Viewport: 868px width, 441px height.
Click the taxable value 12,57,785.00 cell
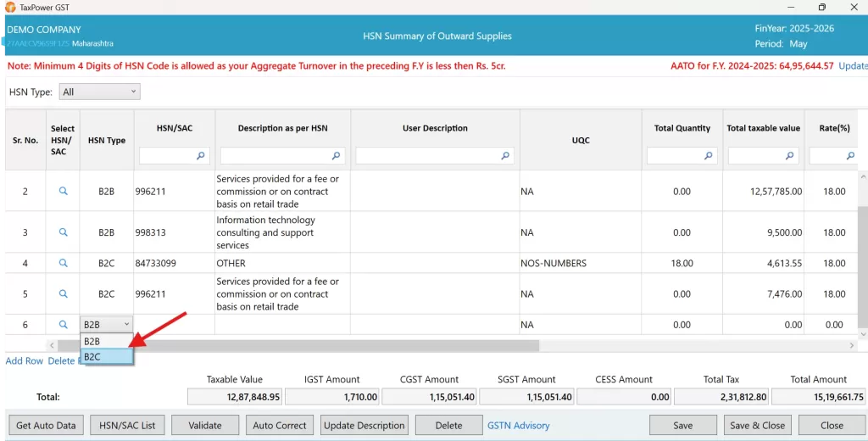coord(764,191)
